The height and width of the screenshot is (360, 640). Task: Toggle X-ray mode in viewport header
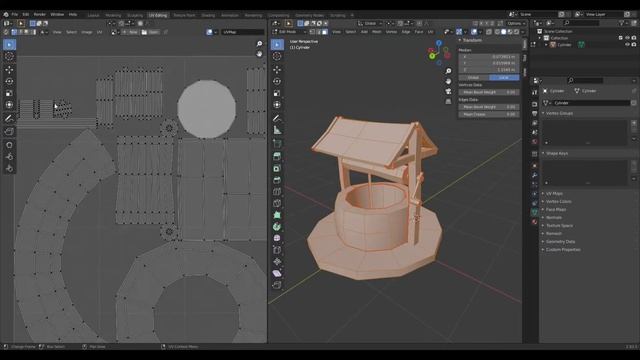[489, 31]
